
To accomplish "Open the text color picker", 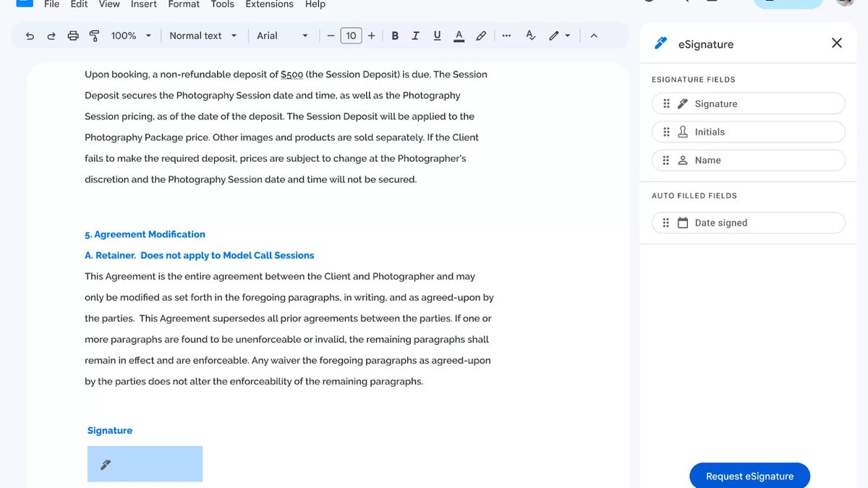I will pyautogui.click(x=459, y=35).
